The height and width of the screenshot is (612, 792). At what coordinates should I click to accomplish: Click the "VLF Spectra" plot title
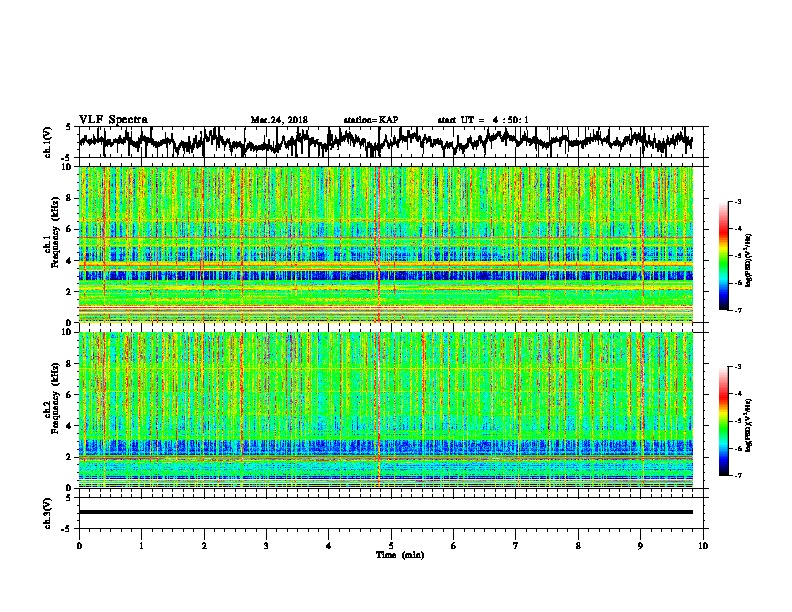pyautogui.click(x=113, y=120)
